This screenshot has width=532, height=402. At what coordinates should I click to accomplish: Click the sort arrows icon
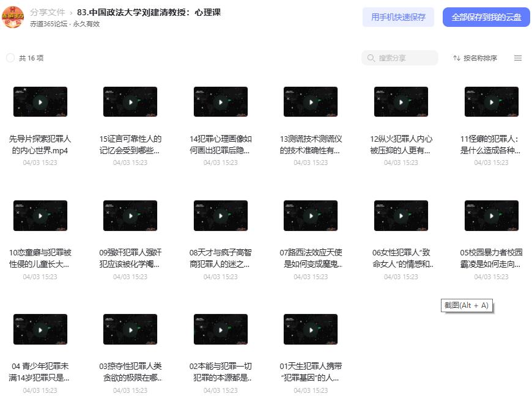click(457, 58)
